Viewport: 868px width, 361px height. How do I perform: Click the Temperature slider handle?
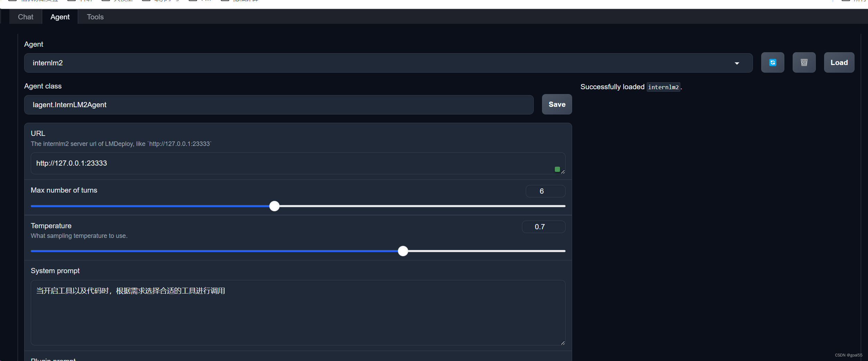point(403,251)
